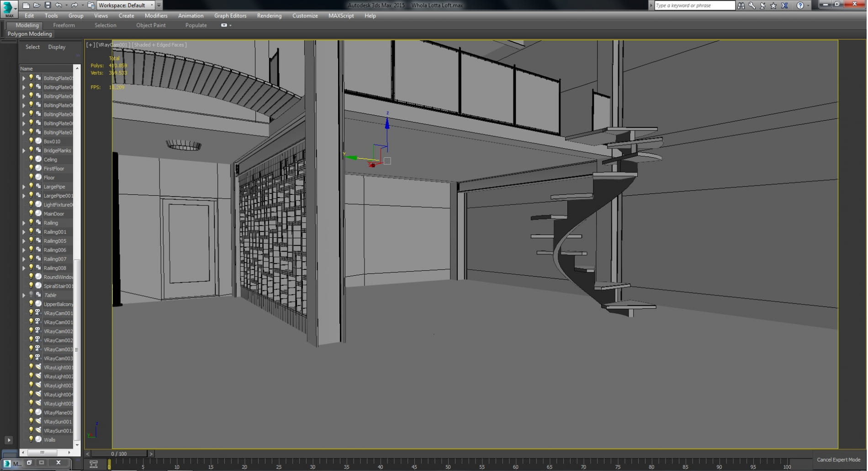
Task: Click frame 50 on the timeline
Action: click(x=448, y=465)
